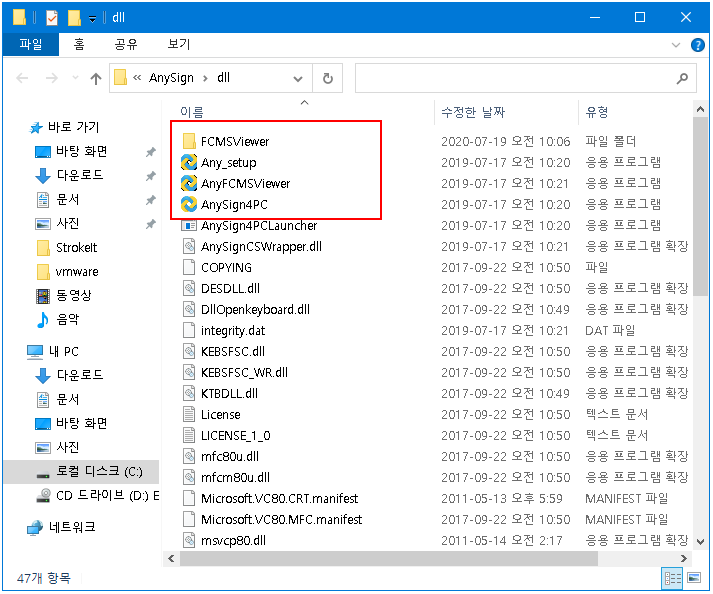
Task: Open 바탕 화면 under 바로 가기
Action: click(x=82, y=151)
